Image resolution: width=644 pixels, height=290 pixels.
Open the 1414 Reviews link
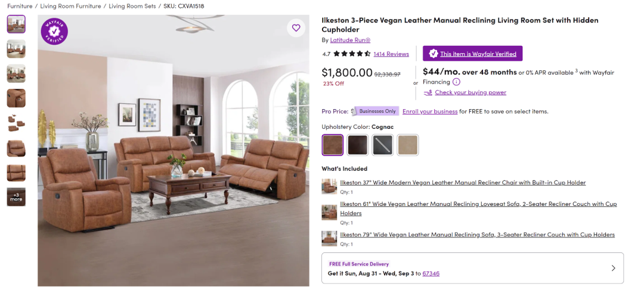coord(391,54)
